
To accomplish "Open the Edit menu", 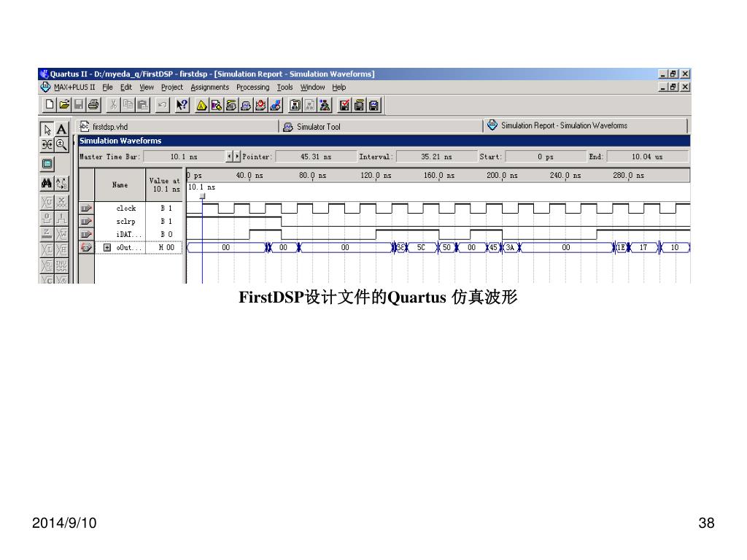I will point(125,87).
